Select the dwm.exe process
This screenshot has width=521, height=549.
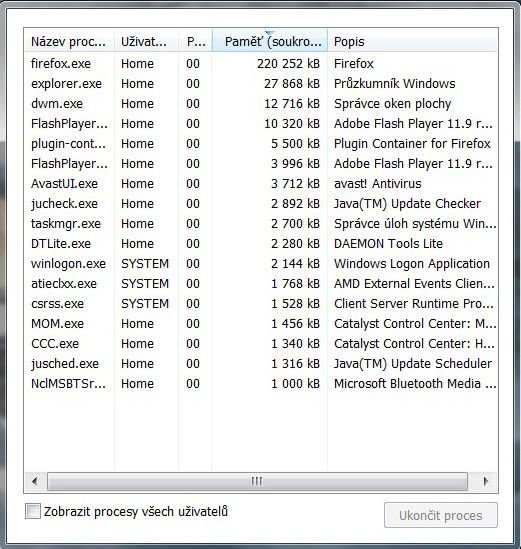[261, 104]
